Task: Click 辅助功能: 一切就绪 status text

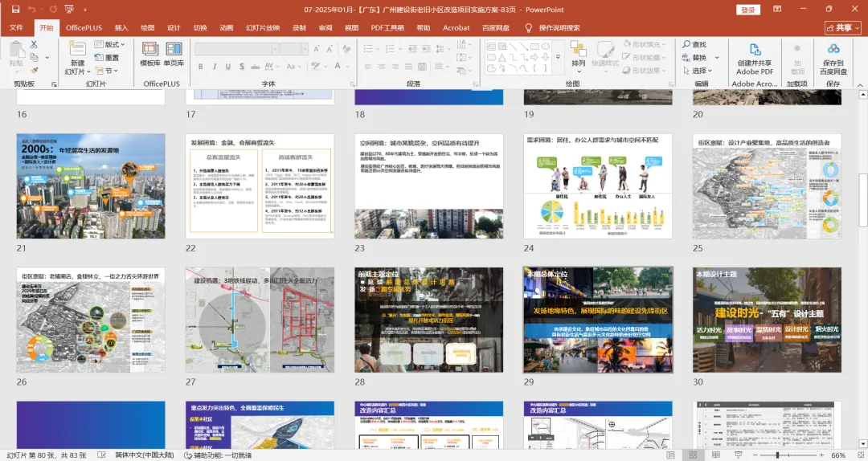Action: coord(218,455)
